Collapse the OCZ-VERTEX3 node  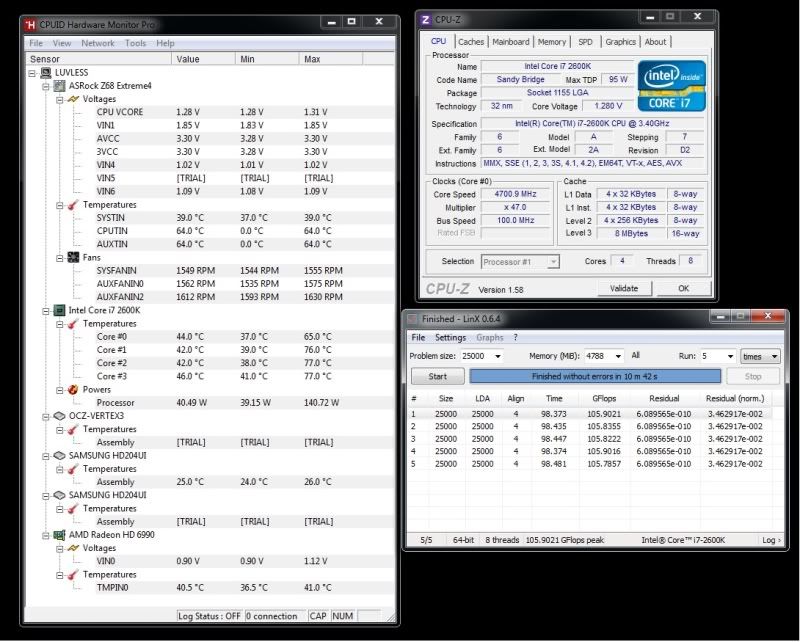coord(46,416)
